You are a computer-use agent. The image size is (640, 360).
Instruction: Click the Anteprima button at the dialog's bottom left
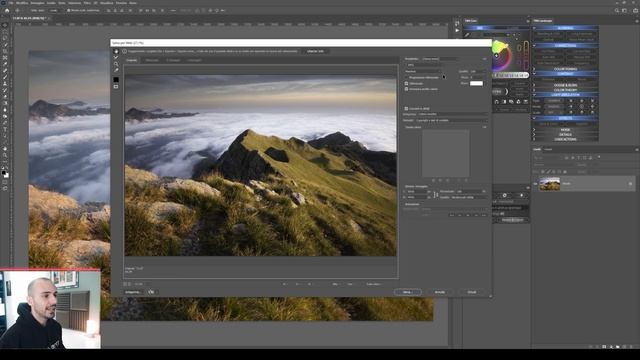(132, 292)
